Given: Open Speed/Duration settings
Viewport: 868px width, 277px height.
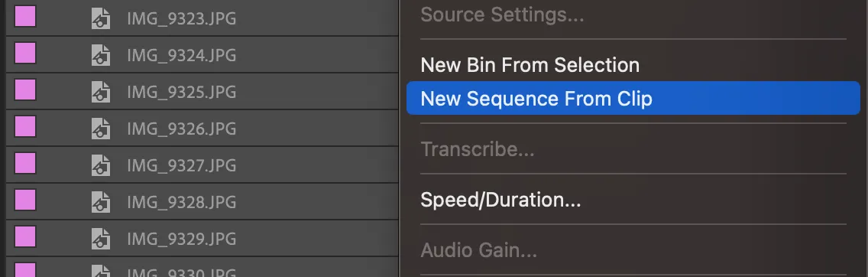Looking at the screenshot, I should pyautogui.click(x=500, y=200).
